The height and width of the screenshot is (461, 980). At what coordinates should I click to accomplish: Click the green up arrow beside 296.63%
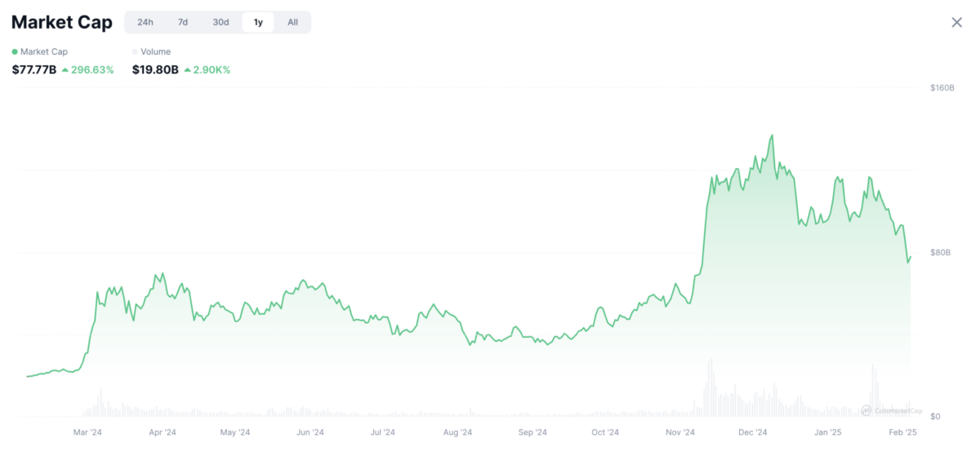pos(65,70)
